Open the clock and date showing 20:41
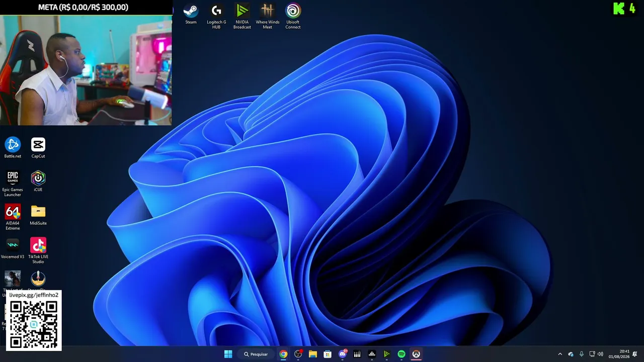Image resolution: width=644 pixels, height=362 pixels. pos(619,354)
